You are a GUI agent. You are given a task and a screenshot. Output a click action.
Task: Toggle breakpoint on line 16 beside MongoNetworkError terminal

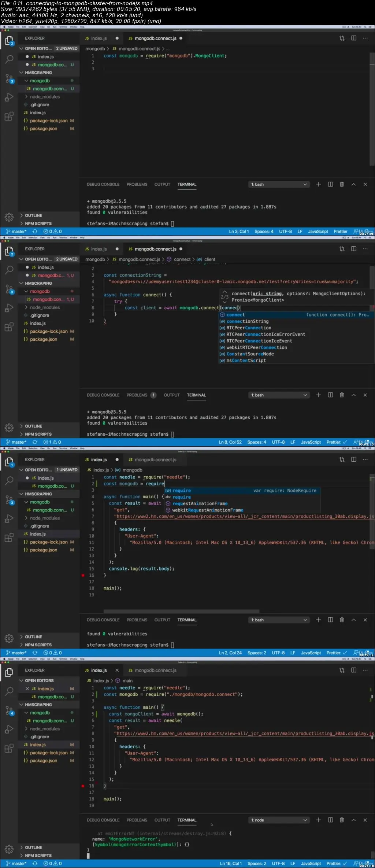83,786
